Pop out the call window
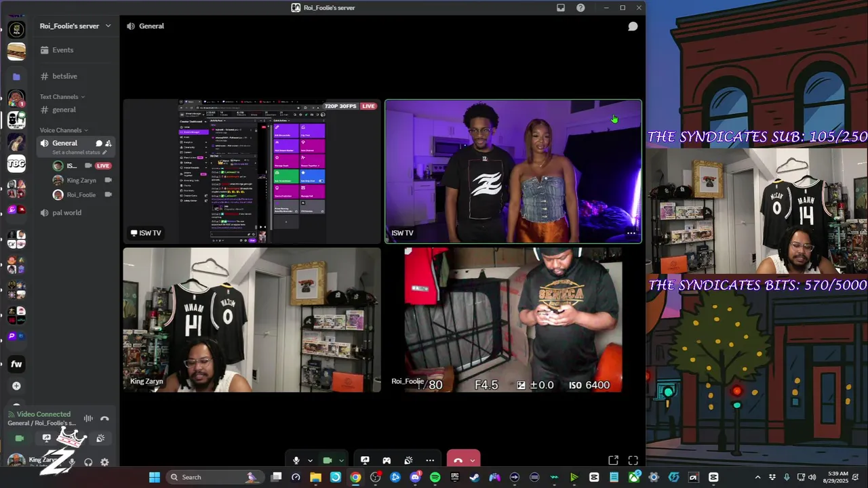868x488 pixels. [x=613, y=461]
